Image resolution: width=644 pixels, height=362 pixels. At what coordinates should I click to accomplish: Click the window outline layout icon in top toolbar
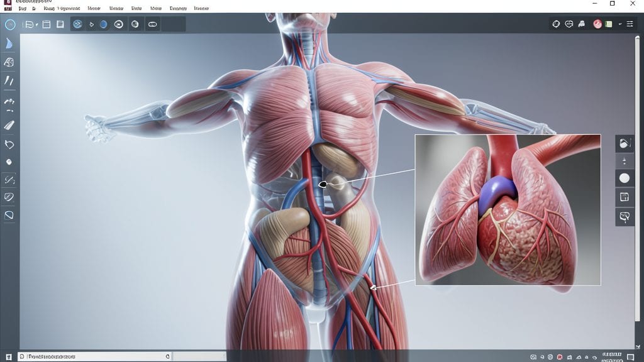47,25
